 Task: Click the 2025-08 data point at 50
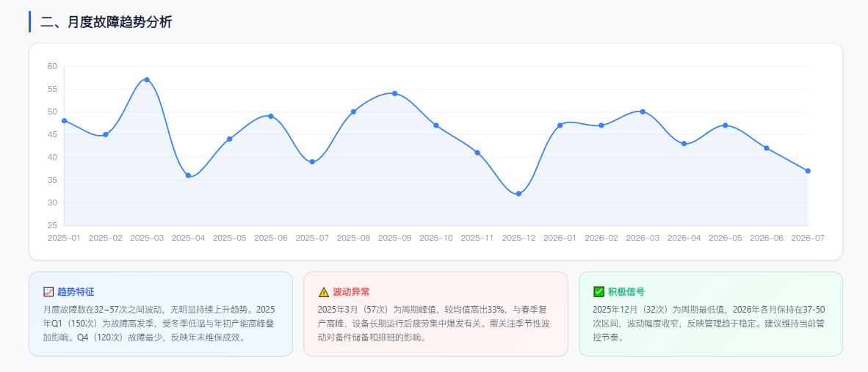pyautogui.click(x=354, y=112)
